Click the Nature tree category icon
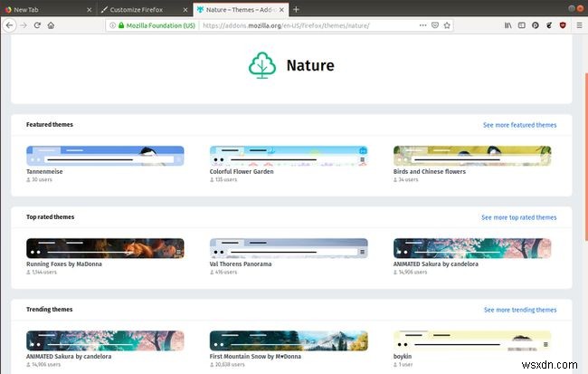Viewport: 588px width, 374px height. pos(262,65)
